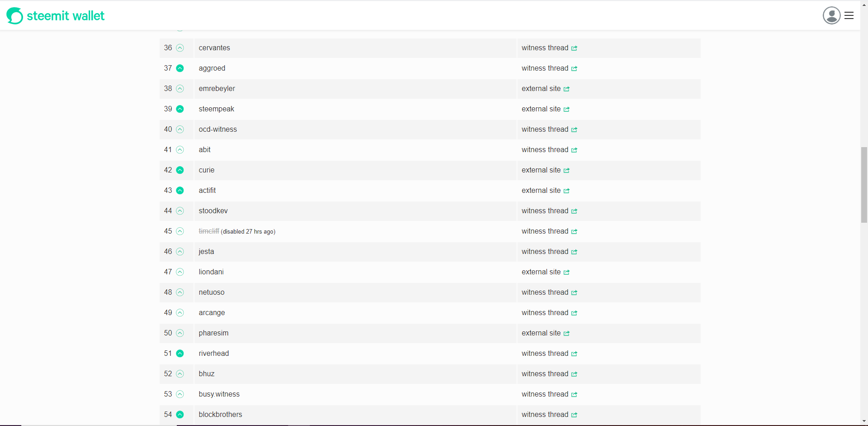This screenshot has width=868, height=426.
Task: Unvote the curie witness
Action: tap(180, 170)
